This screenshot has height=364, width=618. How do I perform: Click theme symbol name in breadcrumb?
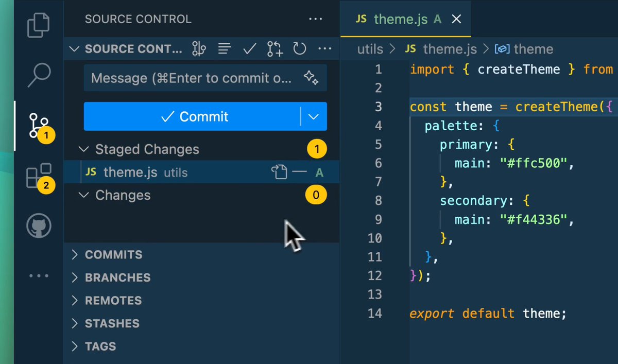pos(534,49)
